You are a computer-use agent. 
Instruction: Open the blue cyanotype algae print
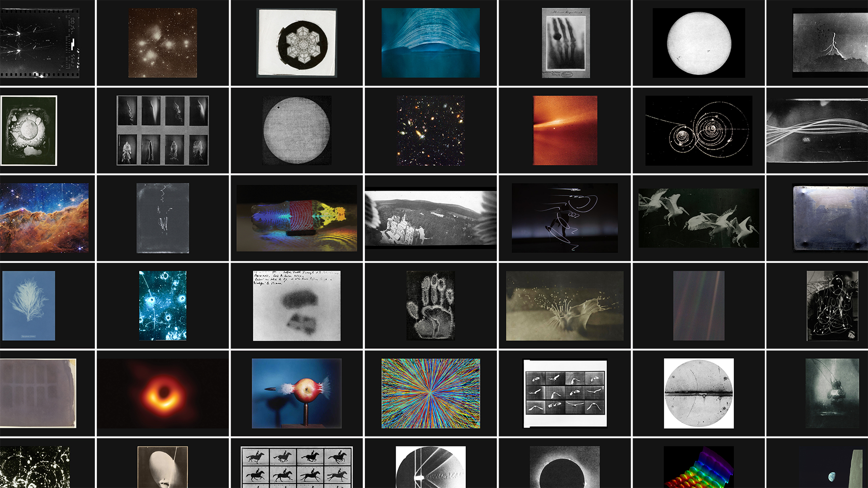[28, 305]
